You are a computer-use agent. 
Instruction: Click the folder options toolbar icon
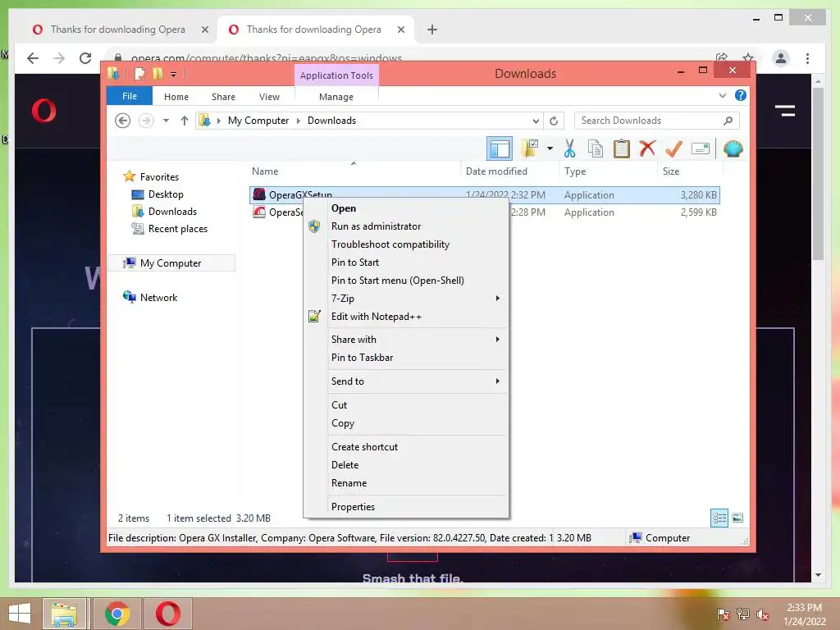point(530,148)
